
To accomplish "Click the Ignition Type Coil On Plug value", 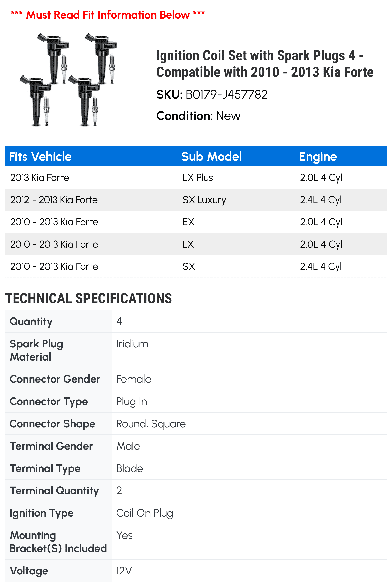I will (145, 513).
